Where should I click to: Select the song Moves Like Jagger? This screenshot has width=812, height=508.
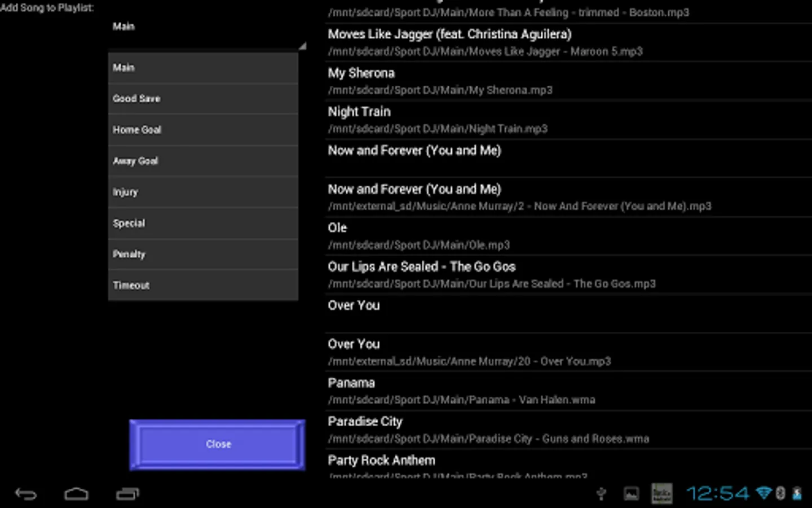[568, 42]
